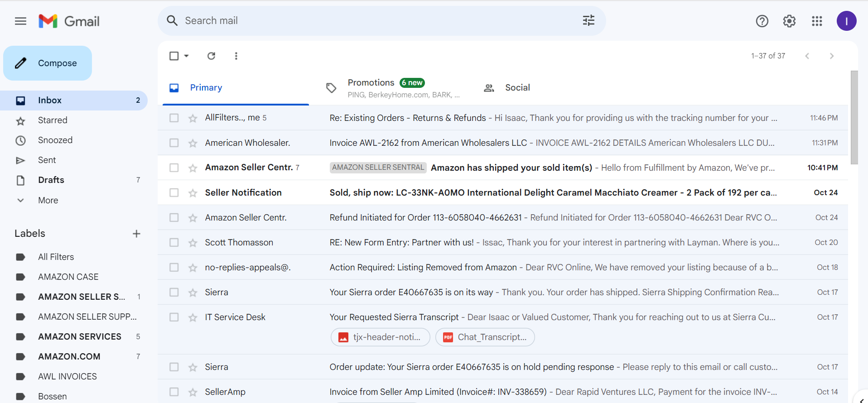
Task: Open the Settings gear icon
Action: tap(789, 21)
